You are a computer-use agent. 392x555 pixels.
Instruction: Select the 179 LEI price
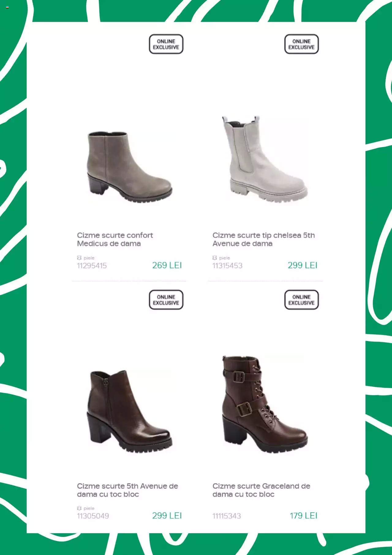coord(303,516)
